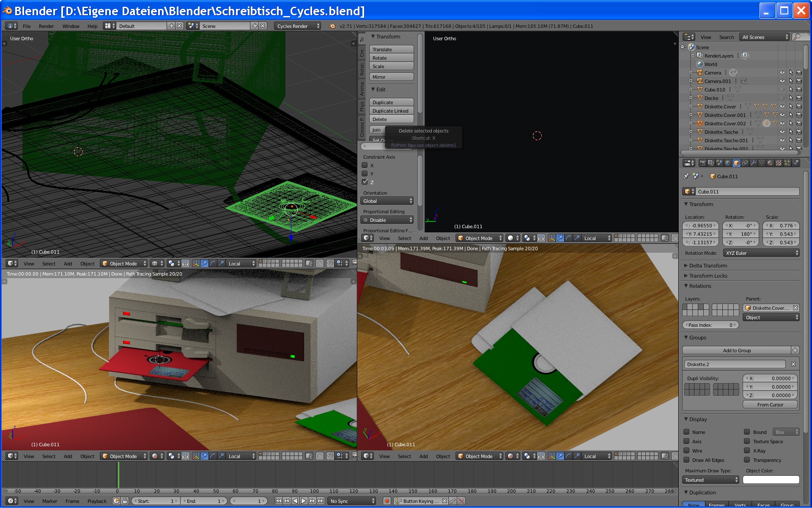The height and width of the screenshot is (508, 812).
Task: Open the Material properties tab sphere icon
Action: [x=770, y=163]
